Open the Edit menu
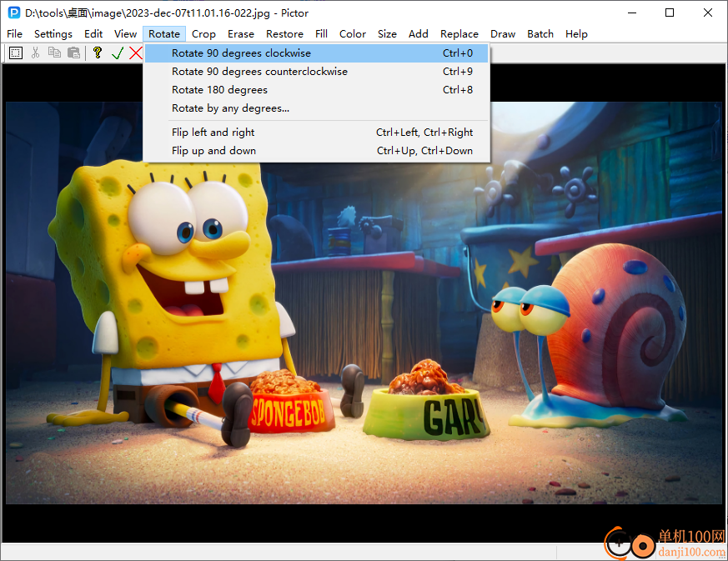 pyautogui.click(x=93, y=34)
